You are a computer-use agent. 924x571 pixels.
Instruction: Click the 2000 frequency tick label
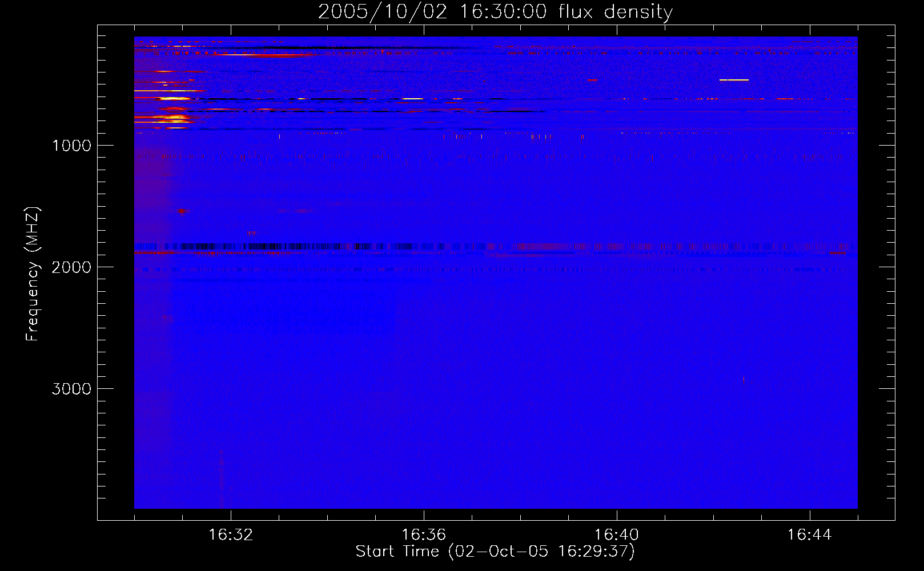tap(71, 267)
